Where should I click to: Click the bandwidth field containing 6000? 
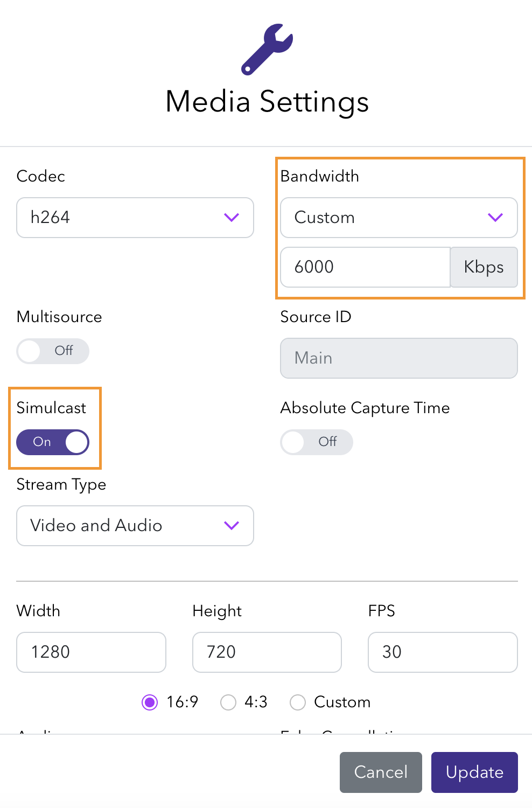[365, 267]
